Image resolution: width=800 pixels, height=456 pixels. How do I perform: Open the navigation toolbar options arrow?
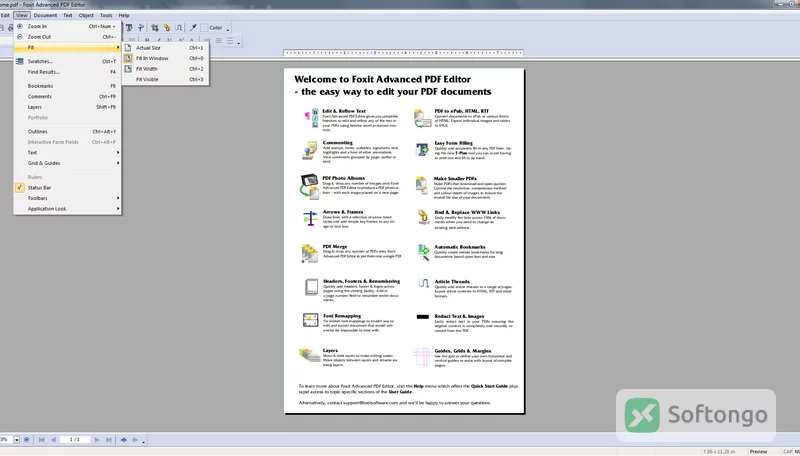click(144, 441)
